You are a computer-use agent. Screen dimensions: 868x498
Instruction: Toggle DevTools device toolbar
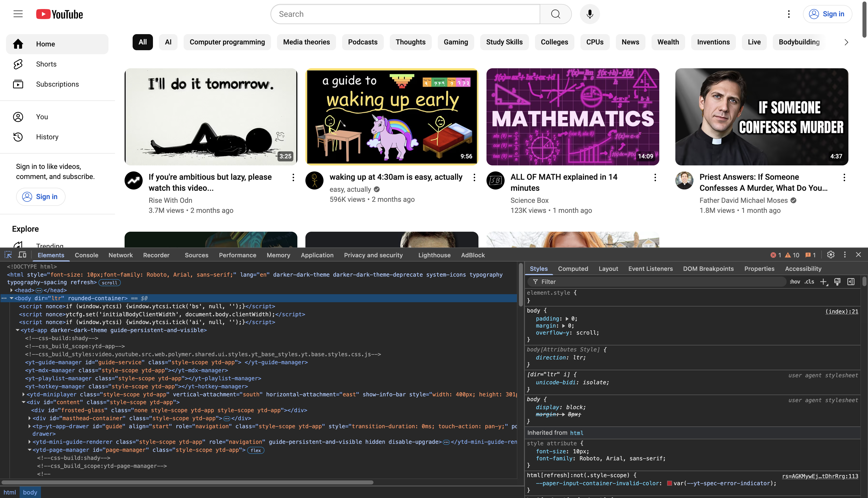22,255
